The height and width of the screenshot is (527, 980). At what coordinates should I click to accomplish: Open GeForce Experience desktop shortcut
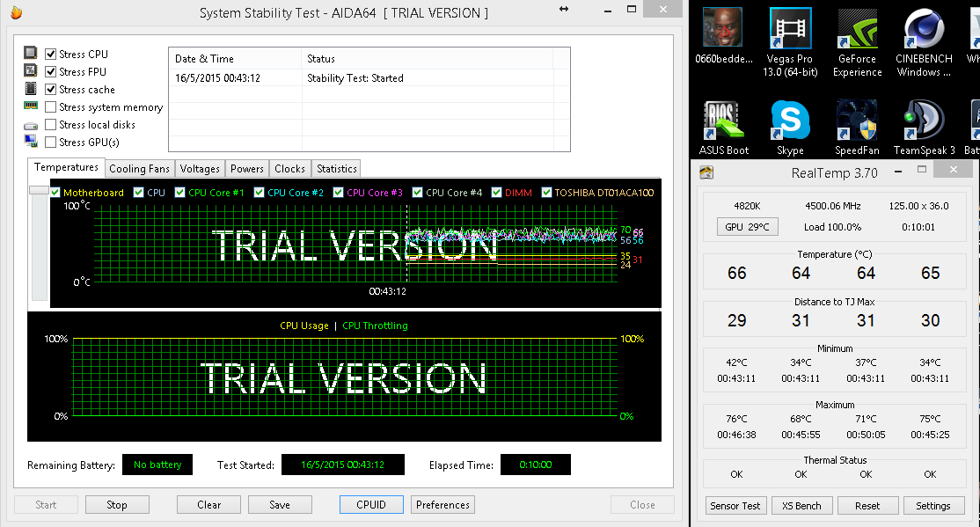pyautogui.click(x=857, y=42)
